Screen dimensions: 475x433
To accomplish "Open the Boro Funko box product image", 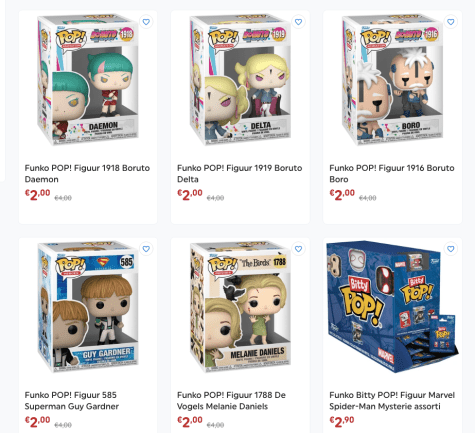I will pos(393,79).
